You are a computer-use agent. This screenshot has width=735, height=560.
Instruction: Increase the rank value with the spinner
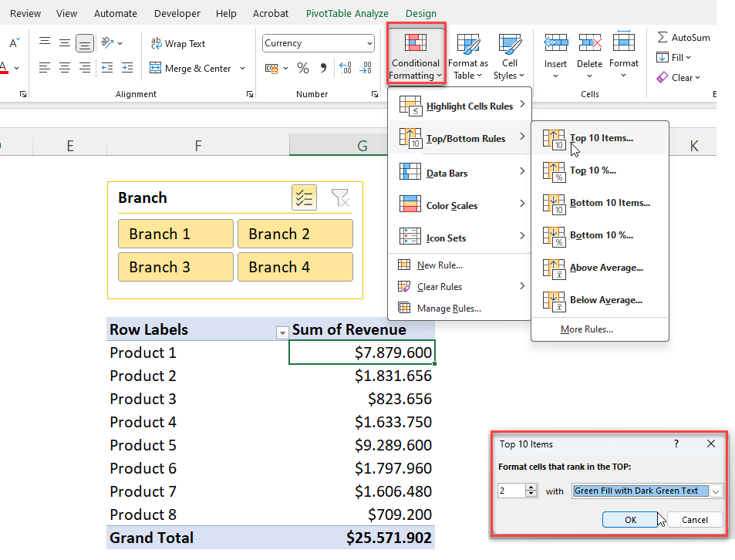[531, 487]
